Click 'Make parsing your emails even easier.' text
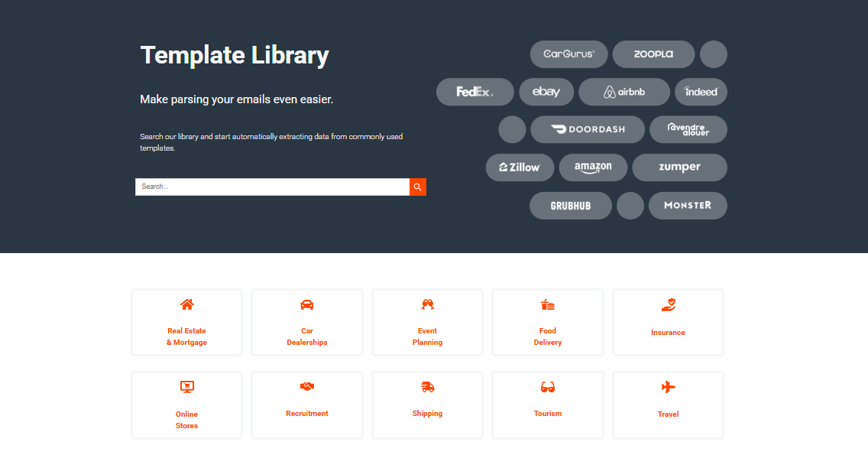 coord(236,99)
